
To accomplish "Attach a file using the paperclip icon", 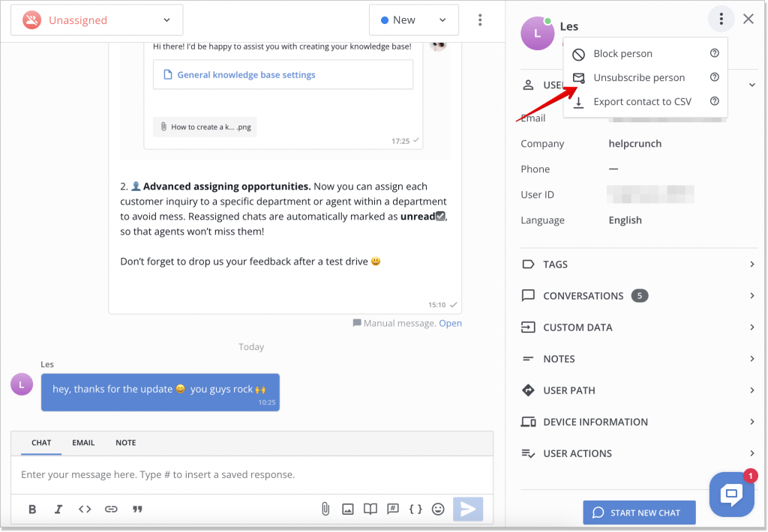I will (325, 510).
